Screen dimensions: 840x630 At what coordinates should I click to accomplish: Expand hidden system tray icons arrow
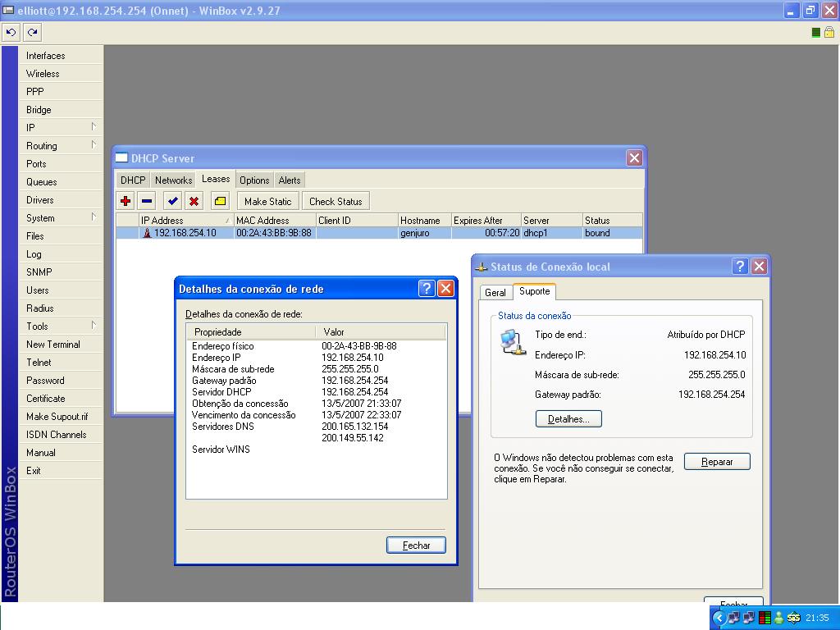click(719, 618)
